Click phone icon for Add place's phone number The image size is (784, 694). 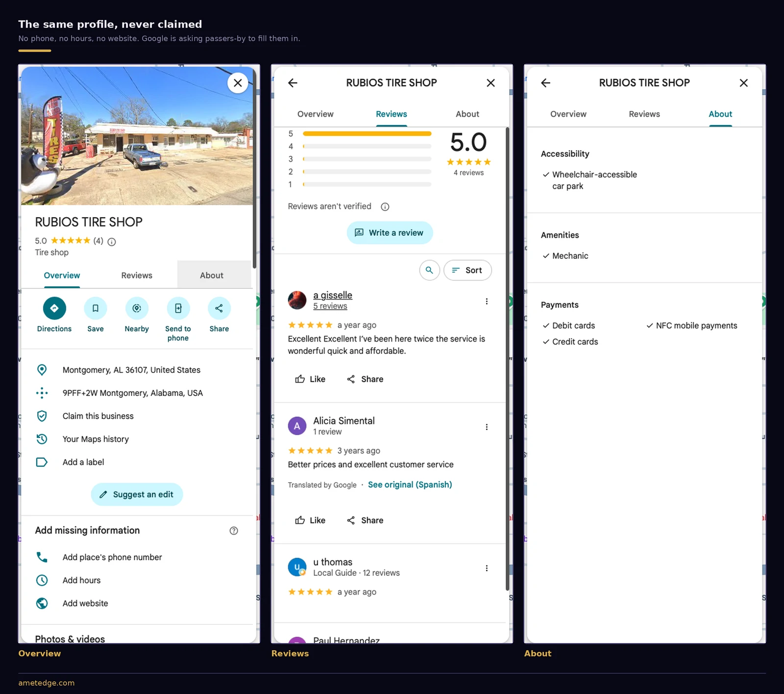pyautogui.click(x=42, y=557)
